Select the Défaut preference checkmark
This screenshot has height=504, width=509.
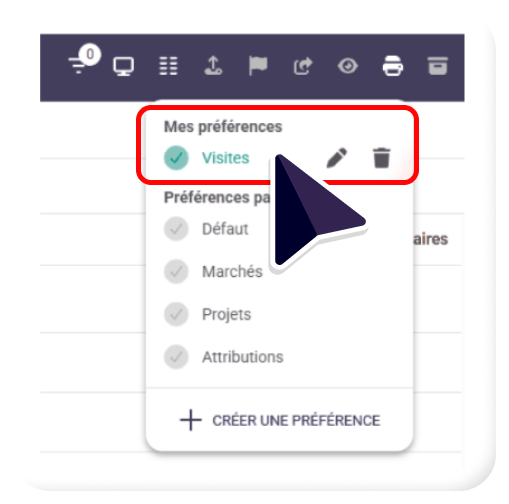(176, 229)
